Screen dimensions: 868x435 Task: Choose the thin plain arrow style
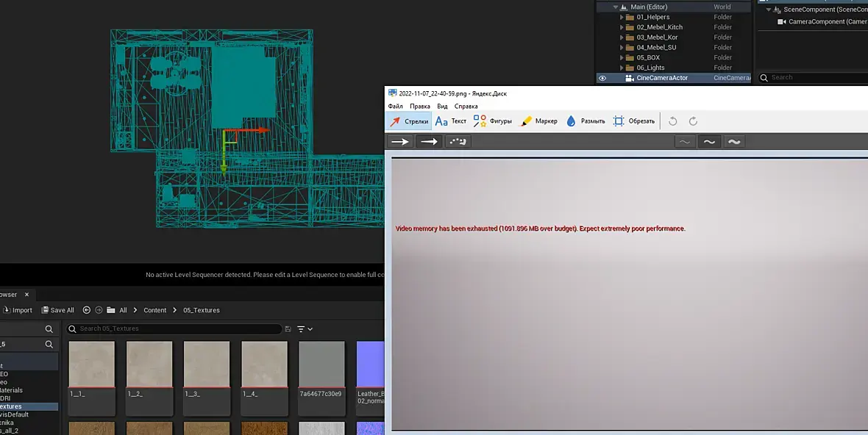pyautogui.click(x=399, y=142)
